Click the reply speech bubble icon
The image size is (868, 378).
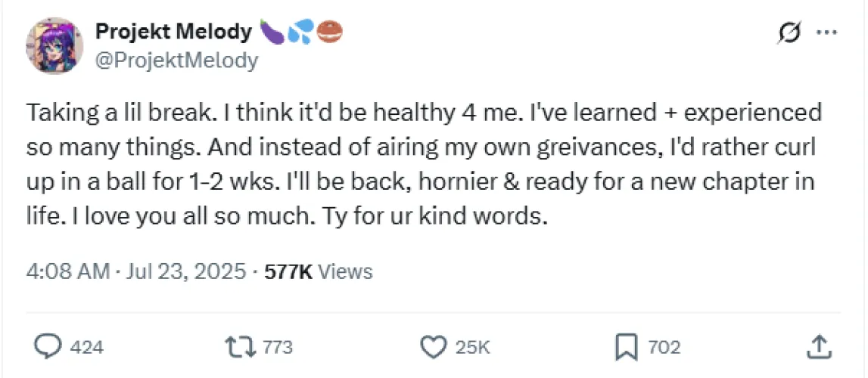[x=49, y=347]
